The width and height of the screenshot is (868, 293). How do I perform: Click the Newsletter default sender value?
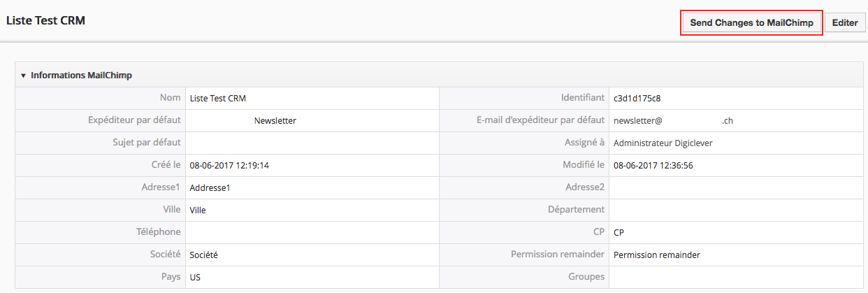tap(275, 121)
